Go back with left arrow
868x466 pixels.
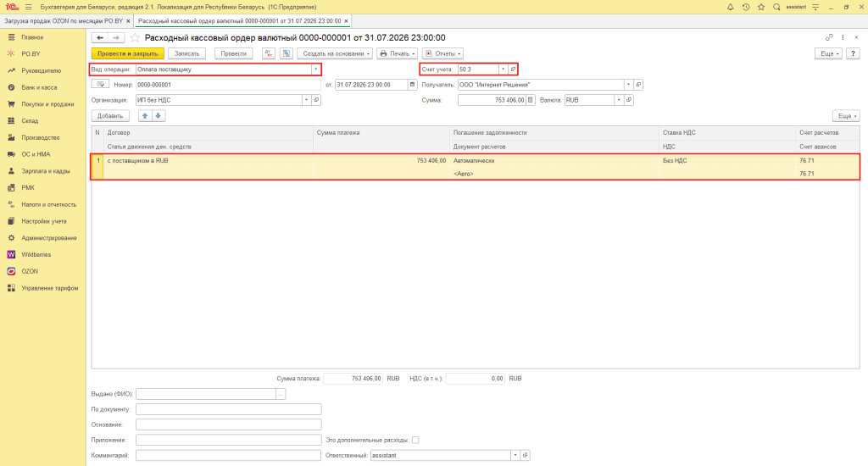pos(100,37)
